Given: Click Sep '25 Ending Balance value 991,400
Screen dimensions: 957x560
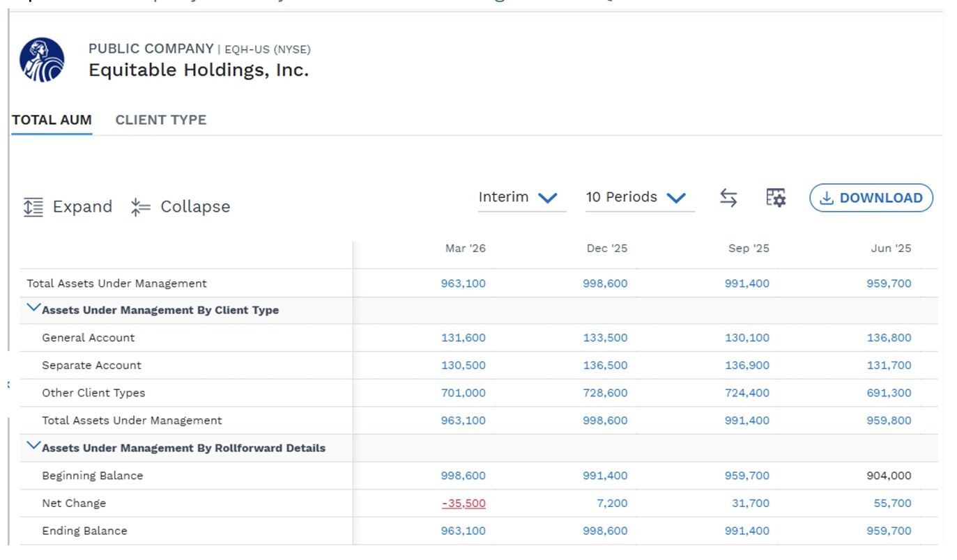Looking at the screenshot, I should coord(747,531).
